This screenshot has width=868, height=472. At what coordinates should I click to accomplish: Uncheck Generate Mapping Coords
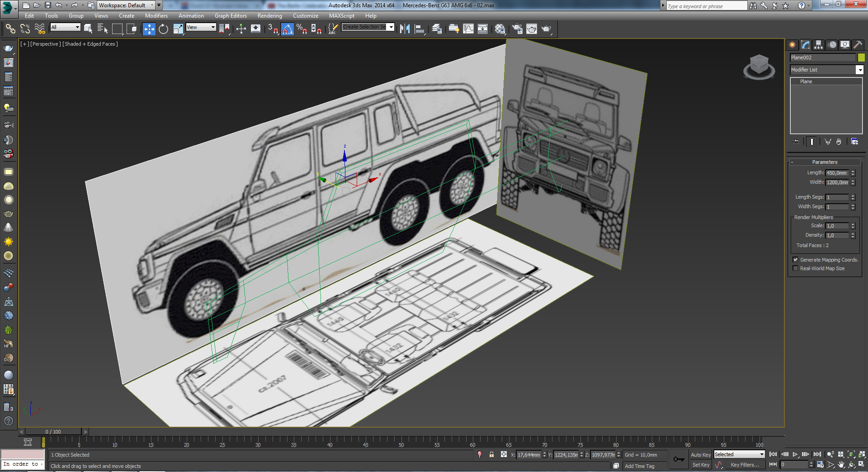coord(795,260)
